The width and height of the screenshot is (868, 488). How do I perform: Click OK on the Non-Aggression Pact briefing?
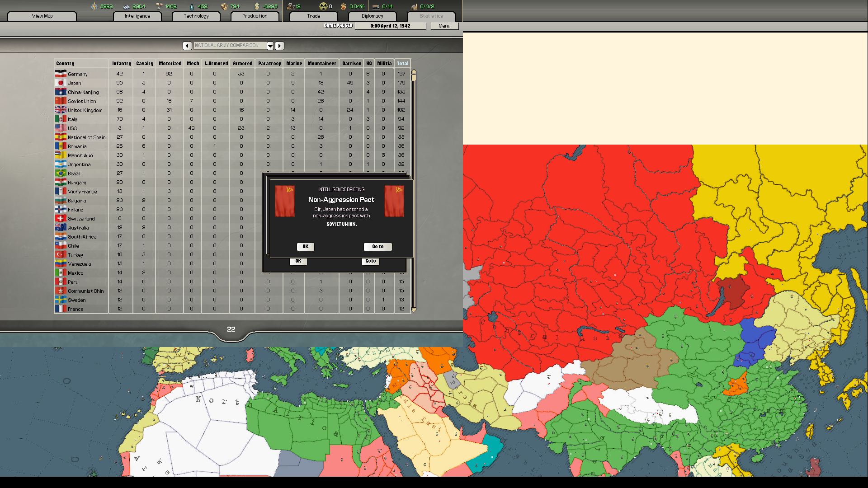pos(305,247)
